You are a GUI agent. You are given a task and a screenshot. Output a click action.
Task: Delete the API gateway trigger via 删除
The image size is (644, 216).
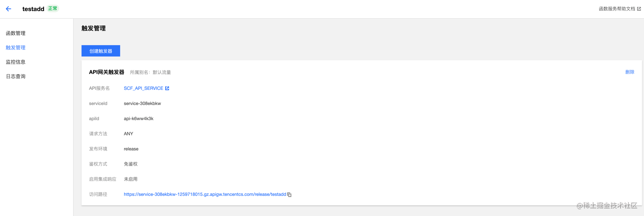click(630, 72)
